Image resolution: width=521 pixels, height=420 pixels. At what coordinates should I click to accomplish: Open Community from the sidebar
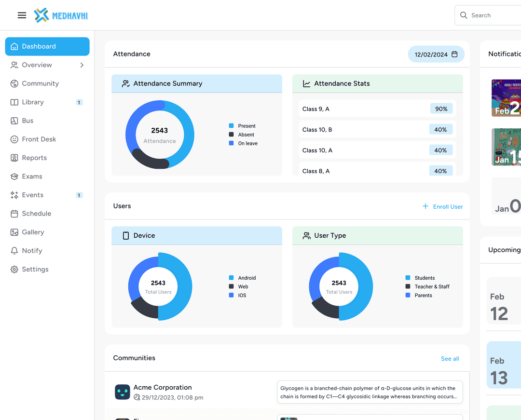40,83
